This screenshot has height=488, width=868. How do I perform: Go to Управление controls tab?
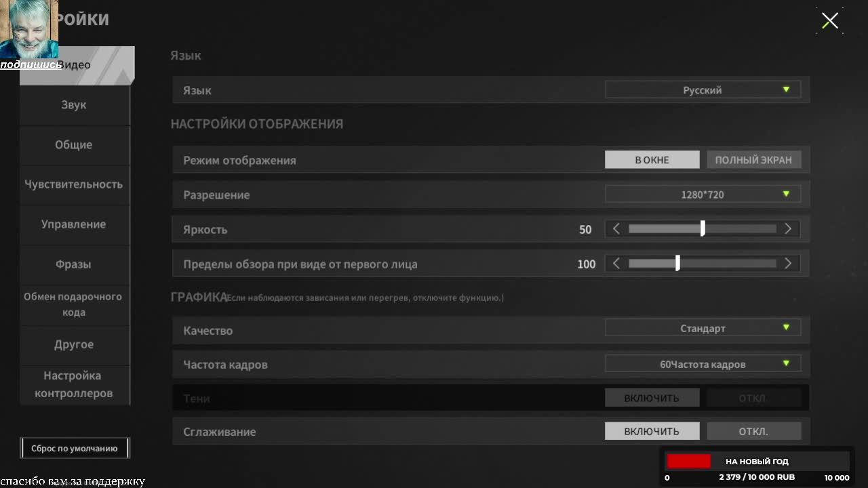pos(74,224)
